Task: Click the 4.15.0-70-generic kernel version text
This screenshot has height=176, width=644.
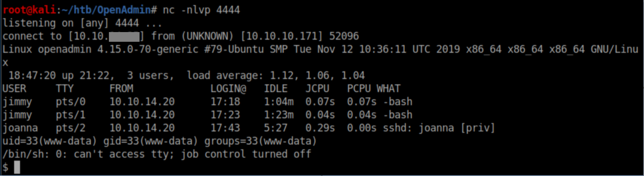Action: point(147,50)
